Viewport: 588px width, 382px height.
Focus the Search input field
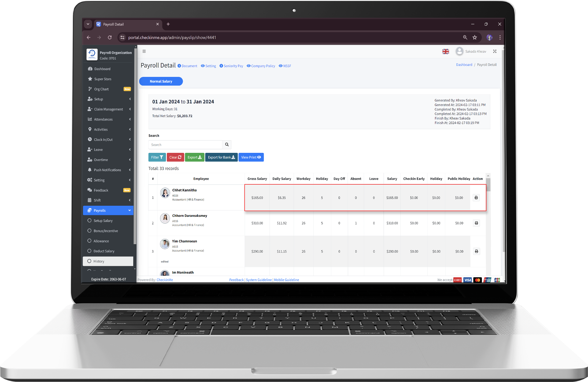185,145
